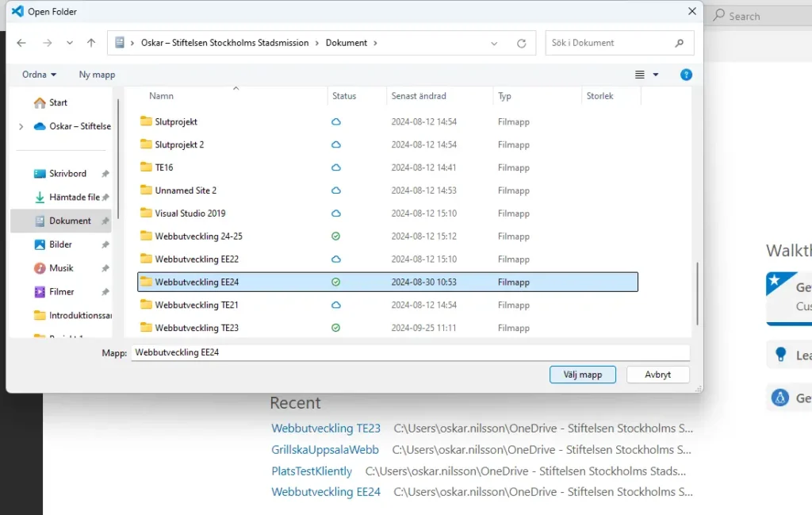Viewport: 812px width, 515px height.
Task: Click green synced status icon for Webbutveckling TE23
Action: coord(335,328)
